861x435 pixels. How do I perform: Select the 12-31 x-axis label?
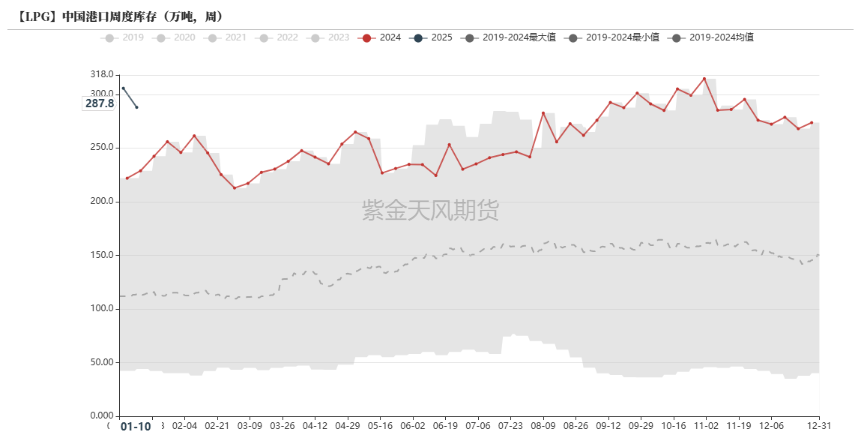(819, 426)
